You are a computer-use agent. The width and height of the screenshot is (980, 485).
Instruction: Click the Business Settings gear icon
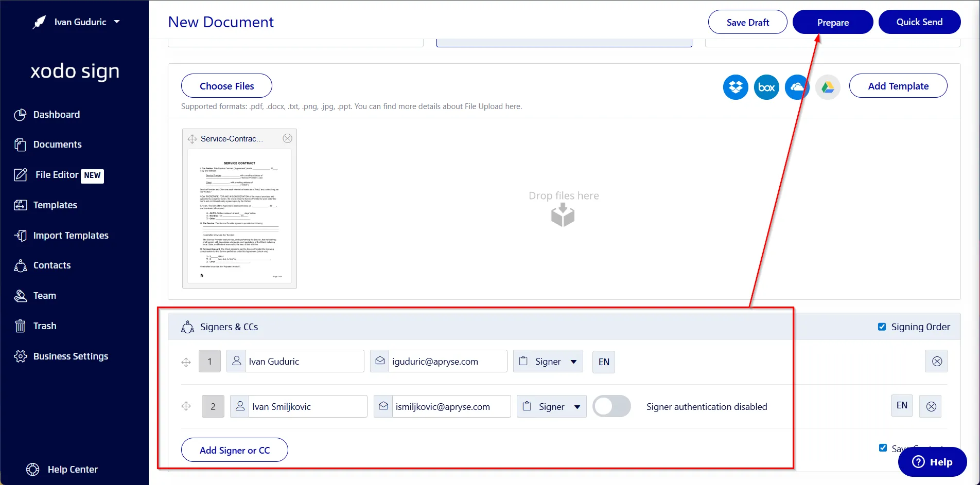point(20,356)
